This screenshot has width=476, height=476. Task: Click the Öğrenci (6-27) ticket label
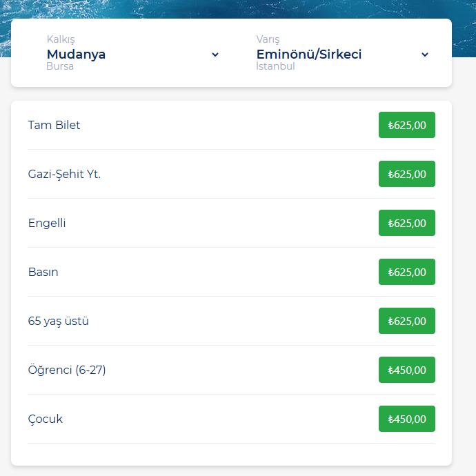pyautogui.click(x=67, y=370)
